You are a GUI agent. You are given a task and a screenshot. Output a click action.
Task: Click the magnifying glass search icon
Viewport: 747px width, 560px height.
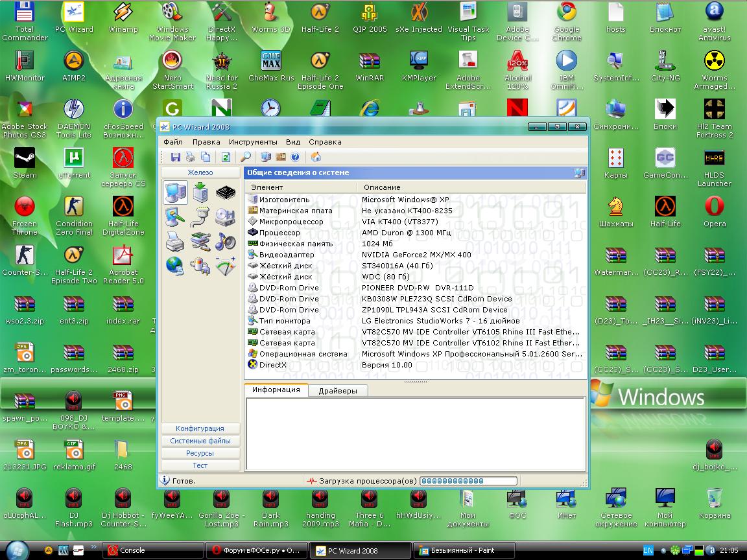coord(245,157)
